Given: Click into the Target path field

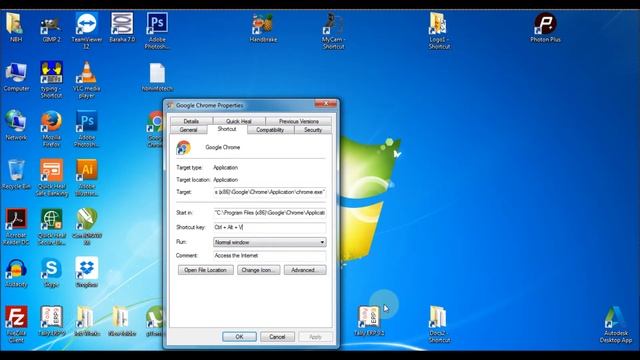Looking at the screenshot, I should tap(269, 191).
